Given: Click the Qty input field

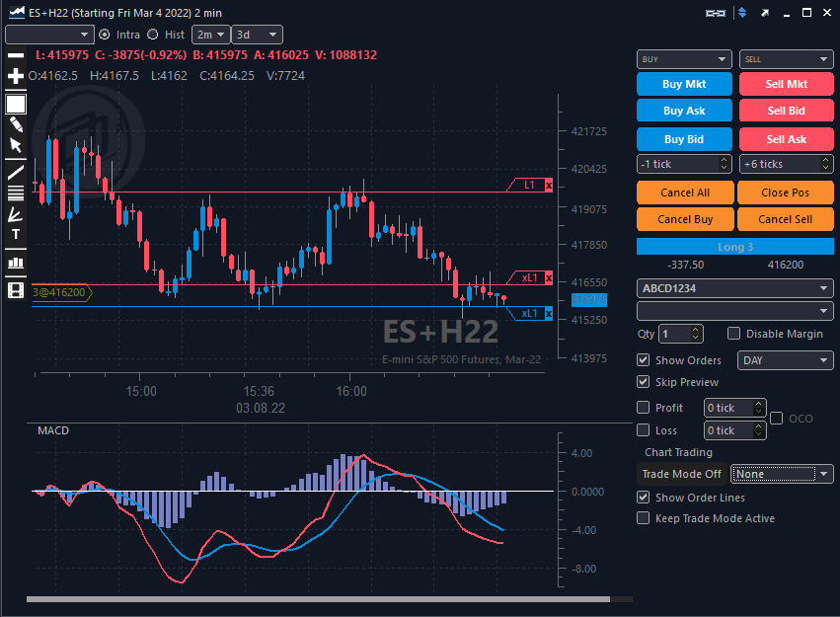Looking at the screenshot, I should tap(680, 334).
